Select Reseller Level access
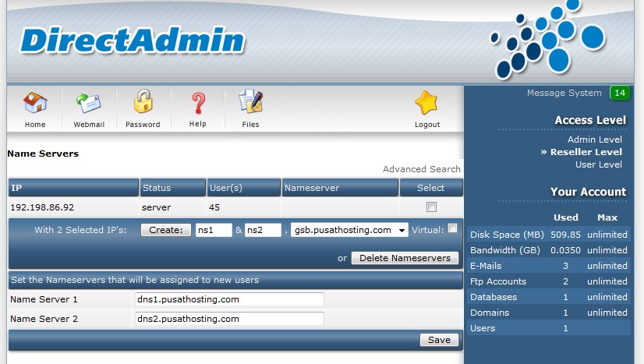 pyautogui.click(x=586, y=152)
